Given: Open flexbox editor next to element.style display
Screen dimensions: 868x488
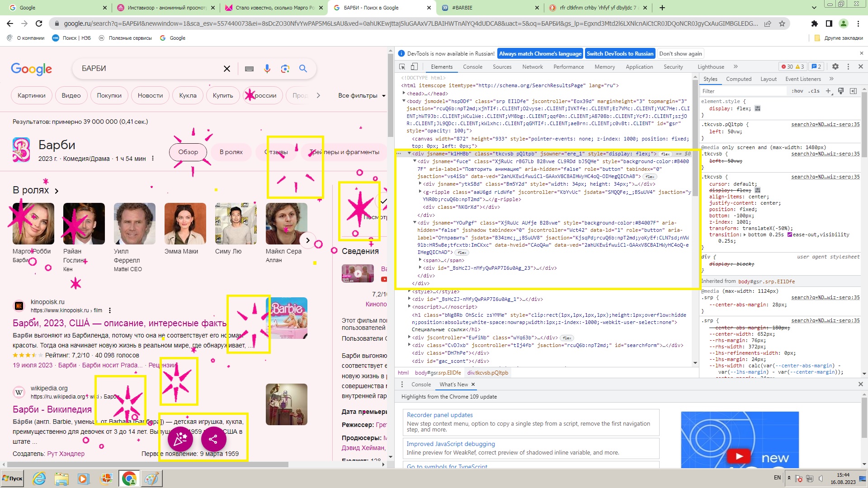Looking at the screenshot, I should click(x=758, y=108).
